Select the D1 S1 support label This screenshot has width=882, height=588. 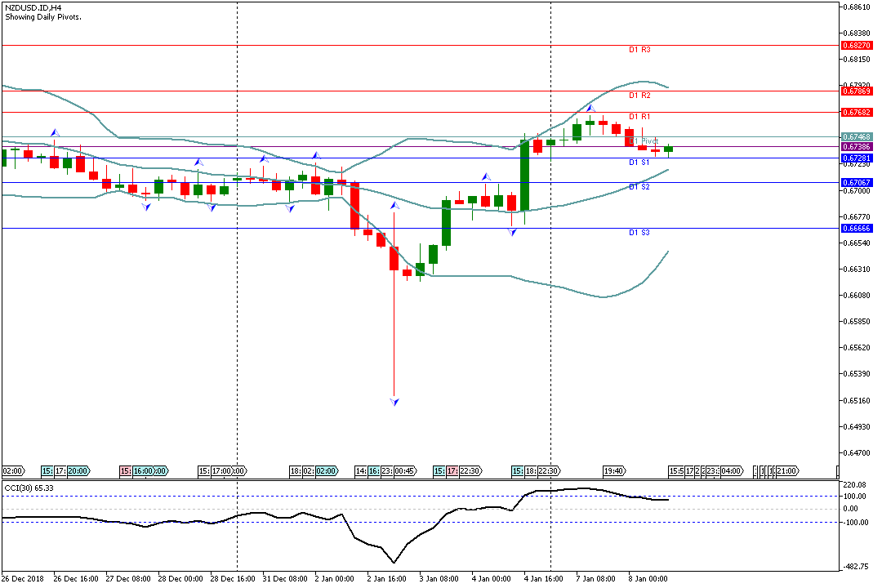639,163
